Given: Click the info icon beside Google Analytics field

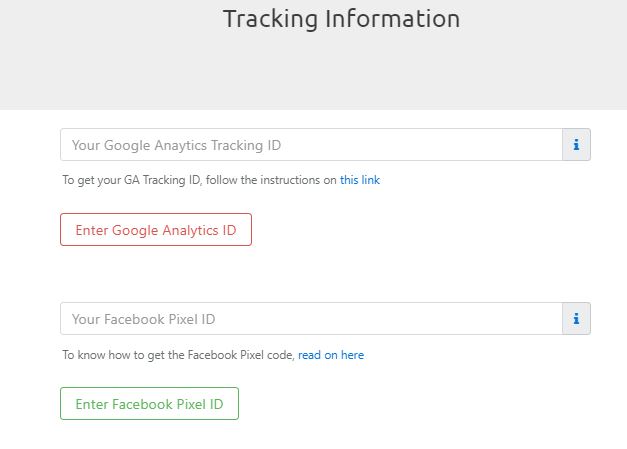Looking at the screenshot, I should (x=576, y=145).
